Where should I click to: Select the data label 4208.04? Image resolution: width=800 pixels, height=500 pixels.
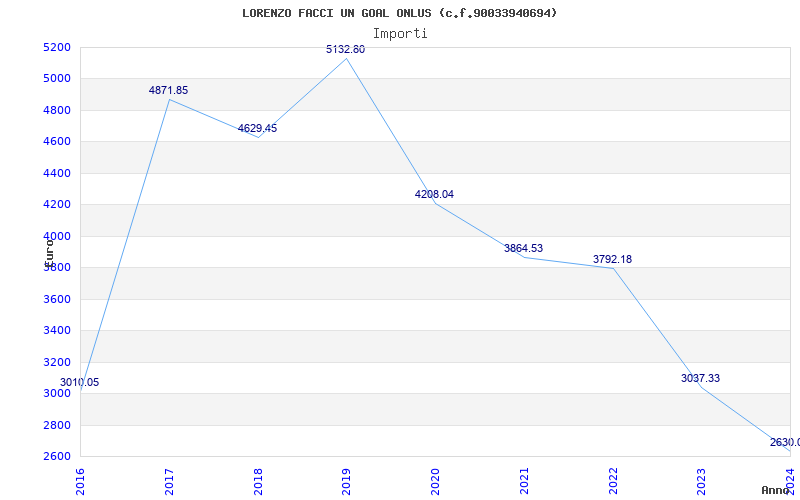tap(434, 194)
